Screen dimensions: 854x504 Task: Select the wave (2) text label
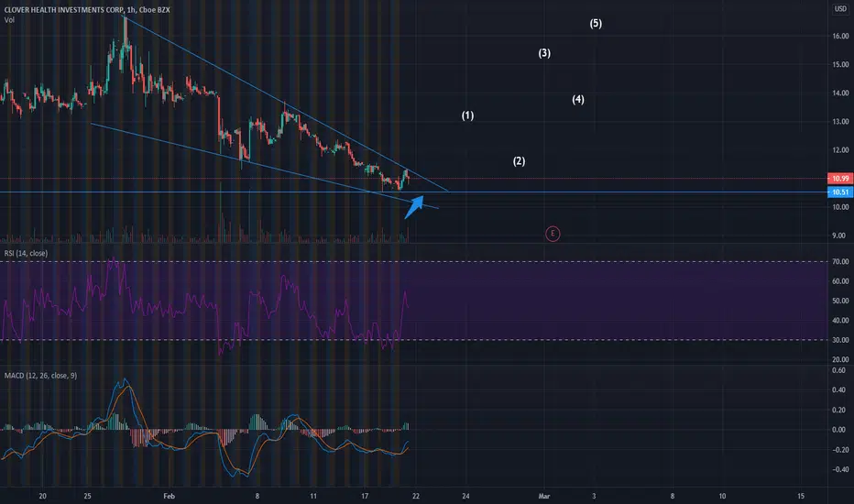pos(519,160)
